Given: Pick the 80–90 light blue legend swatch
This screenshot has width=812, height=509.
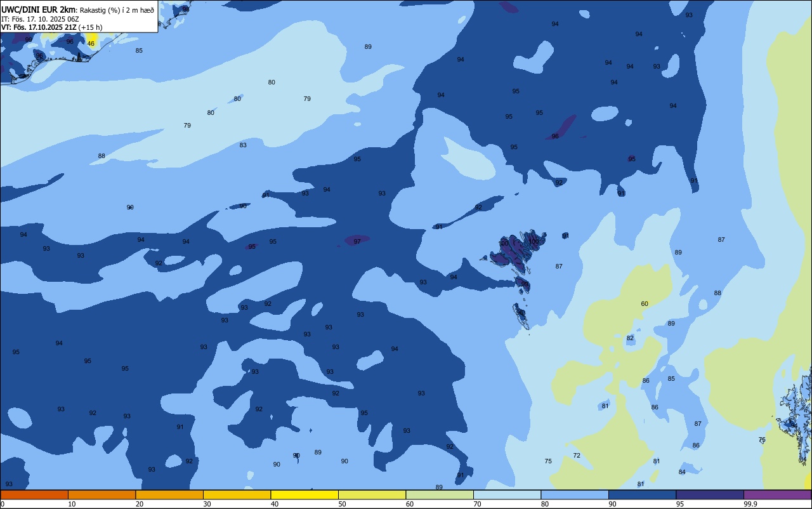Looking at the screenshot, I should coord(575,494).
